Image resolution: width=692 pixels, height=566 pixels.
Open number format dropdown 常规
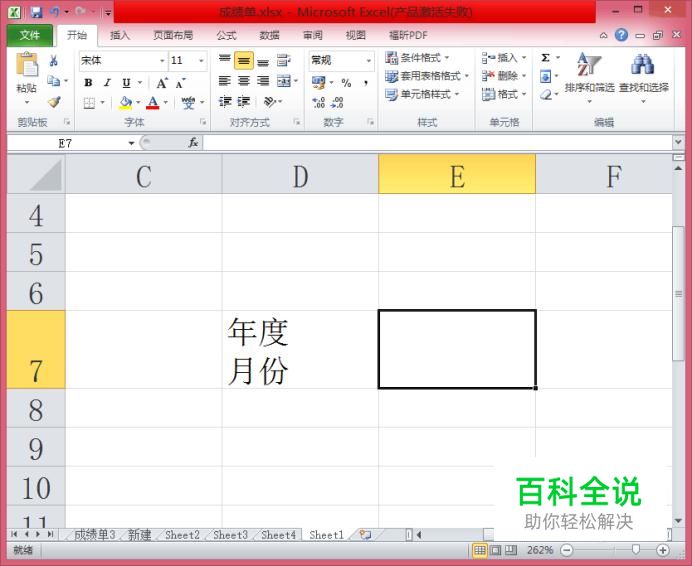coord(369,60)
